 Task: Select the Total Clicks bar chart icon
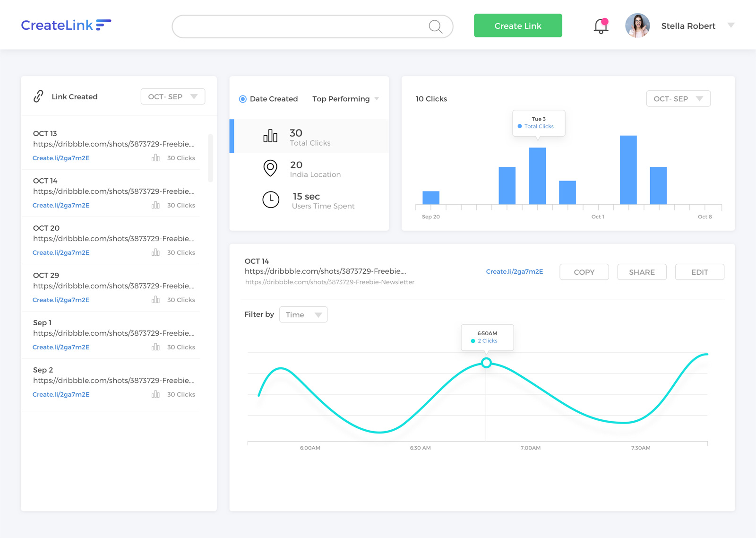pyautogui.click(x=270, y=136)
